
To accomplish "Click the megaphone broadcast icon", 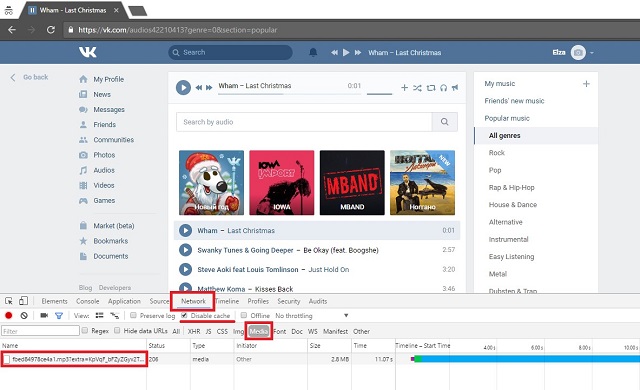I will [455, 87].
